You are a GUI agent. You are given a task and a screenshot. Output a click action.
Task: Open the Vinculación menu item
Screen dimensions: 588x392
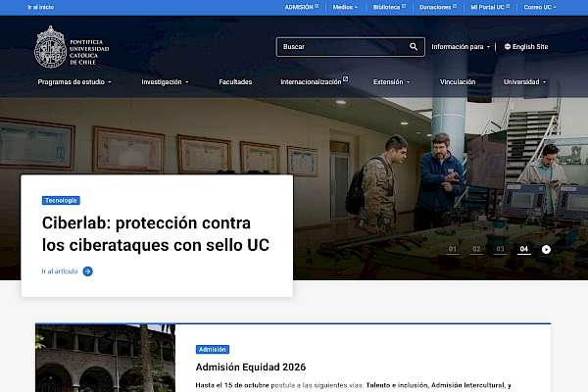458,81
